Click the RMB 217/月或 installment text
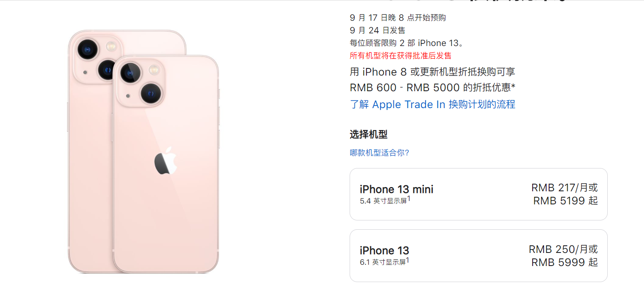644x296 pixels. pos(565,188)
